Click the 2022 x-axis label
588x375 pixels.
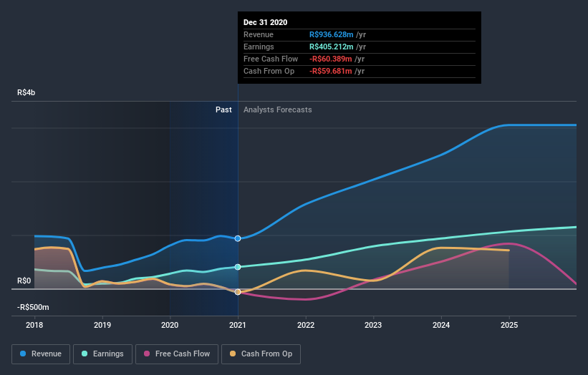point(306,325)
